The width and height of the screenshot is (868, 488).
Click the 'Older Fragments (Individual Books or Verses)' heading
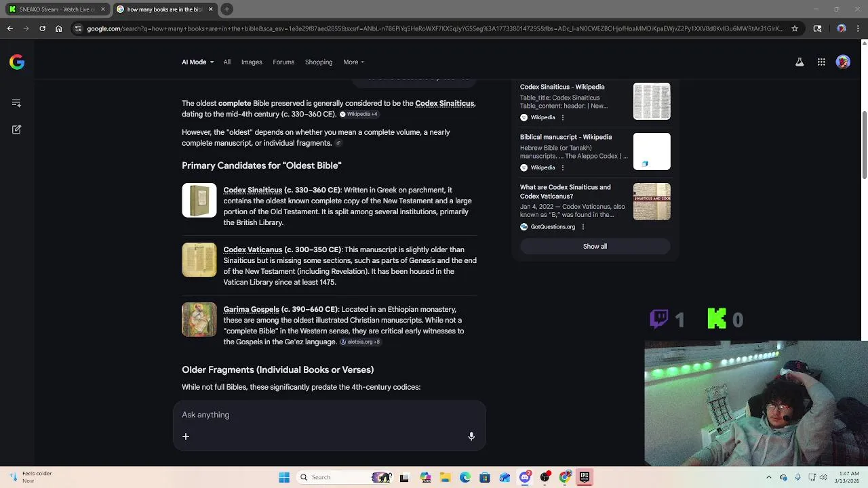tap(277, 369)
